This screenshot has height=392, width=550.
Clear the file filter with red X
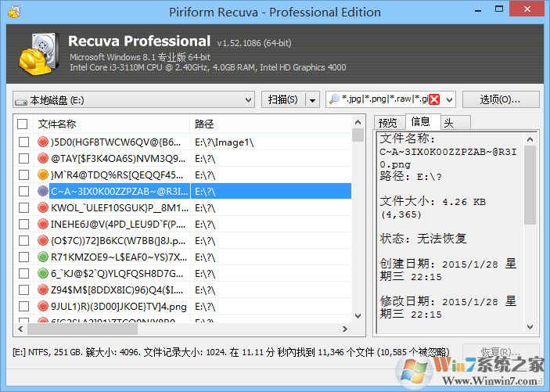click(434, 99)
